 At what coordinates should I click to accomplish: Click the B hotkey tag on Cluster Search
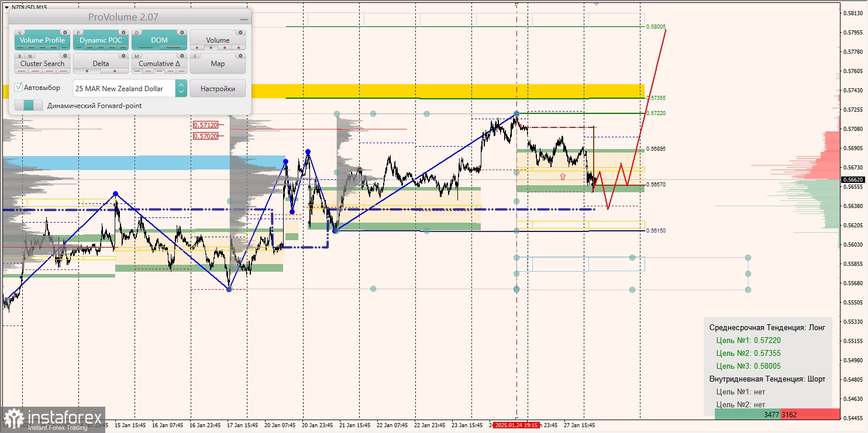point(20,56)
